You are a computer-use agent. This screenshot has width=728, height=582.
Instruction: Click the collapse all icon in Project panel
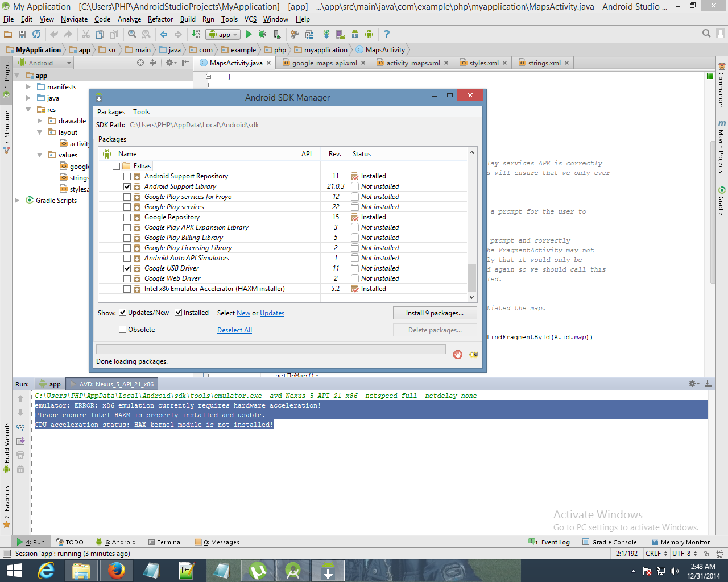[152, 63]
